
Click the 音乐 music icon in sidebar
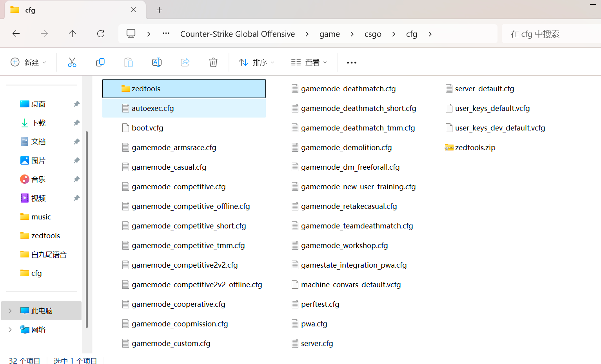pos(25,179)
